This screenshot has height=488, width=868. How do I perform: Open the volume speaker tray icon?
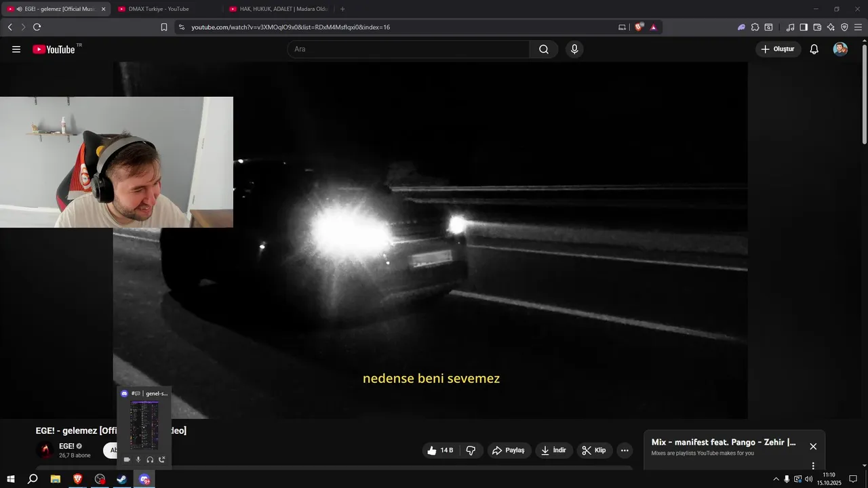click(x=808, y=479)
